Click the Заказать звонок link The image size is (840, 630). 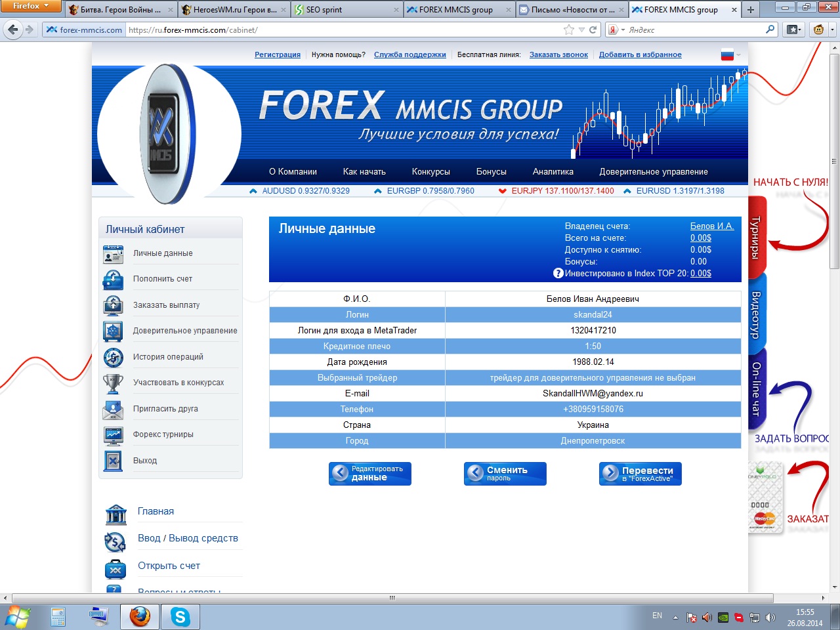tap(558, 55)
